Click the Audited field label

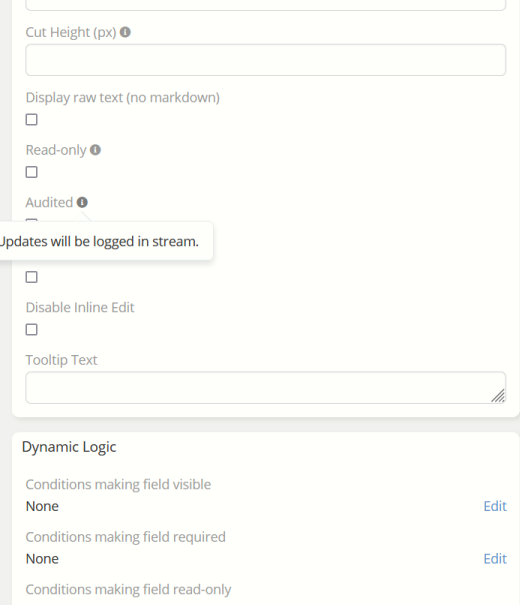coord(49,202)
